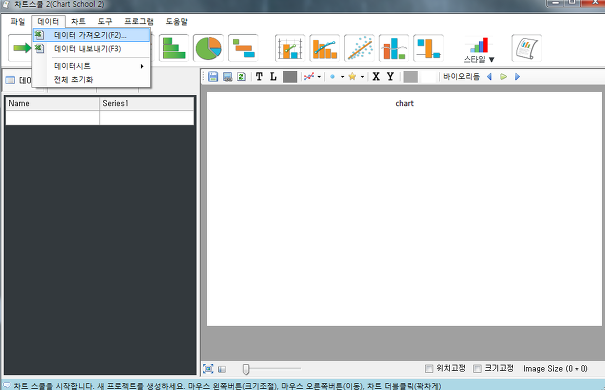Open the 스타일 dropdown

point(479,50)
